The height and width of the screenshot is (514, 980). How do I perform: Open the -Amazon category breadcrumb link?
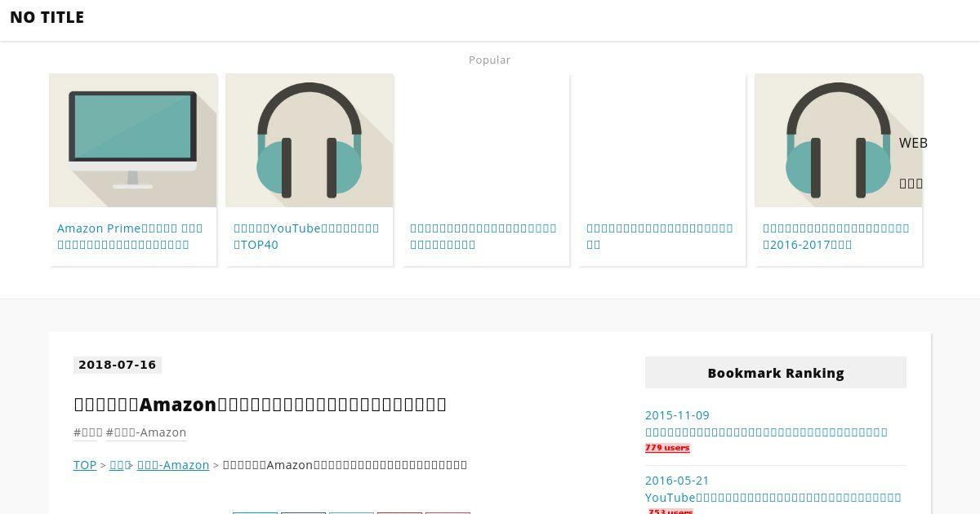coord(173,465)
